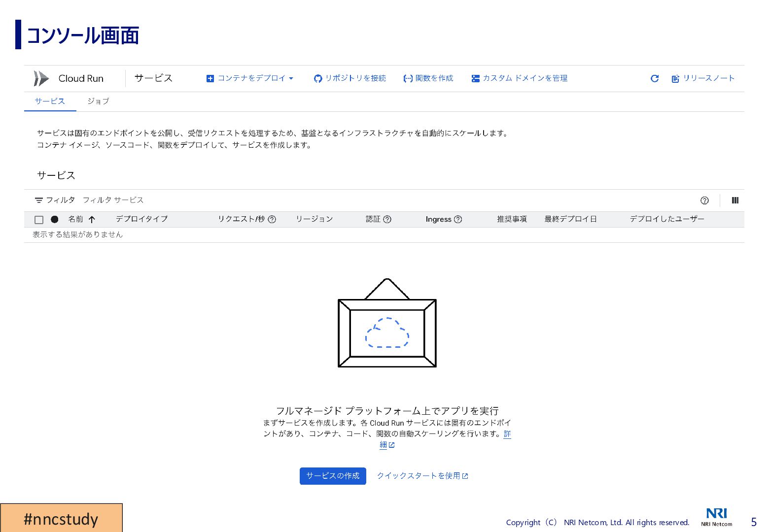The width and height of the screenshot is (769, 532).
Task: Click the external link icon after 詳細
Action: 392,445
